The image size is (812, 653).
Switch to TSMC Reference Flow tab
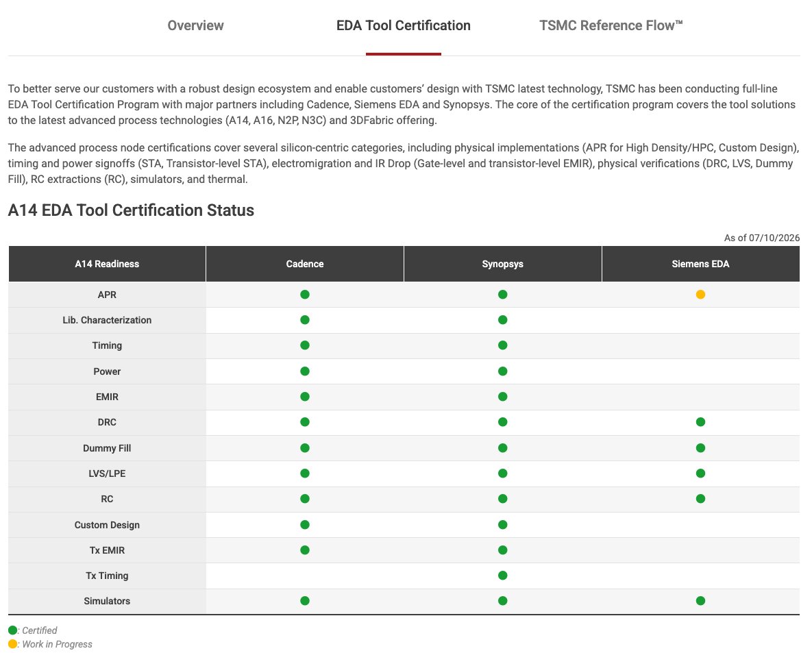click(611, 25)
